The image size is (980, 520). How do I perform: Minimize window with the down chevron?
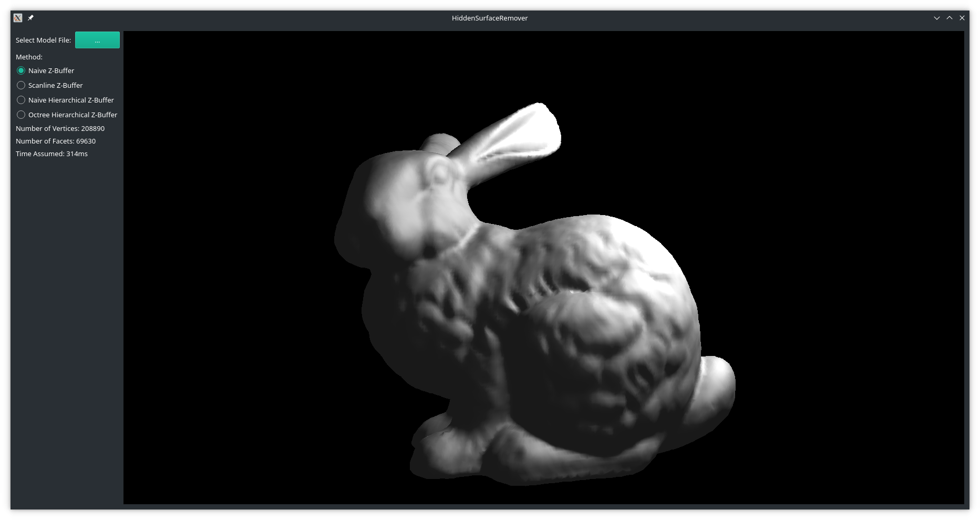coord(936,18)
